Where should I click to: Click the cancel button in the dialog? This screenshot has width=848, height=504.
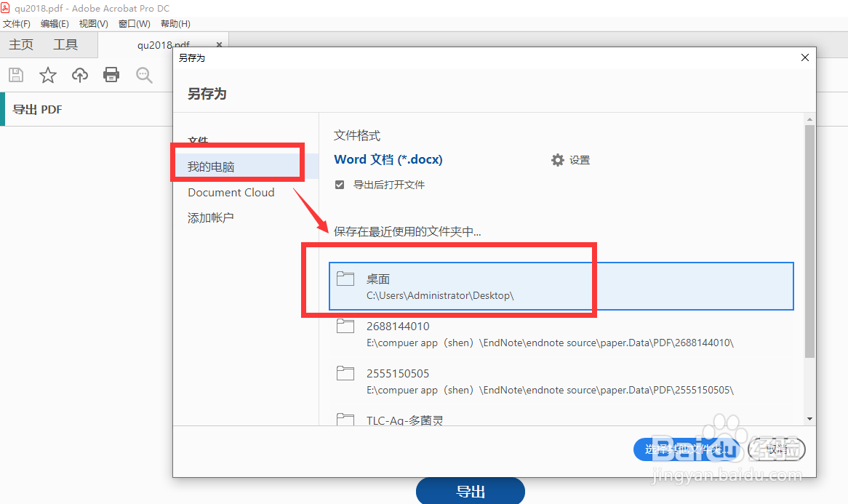click(777, 449)
